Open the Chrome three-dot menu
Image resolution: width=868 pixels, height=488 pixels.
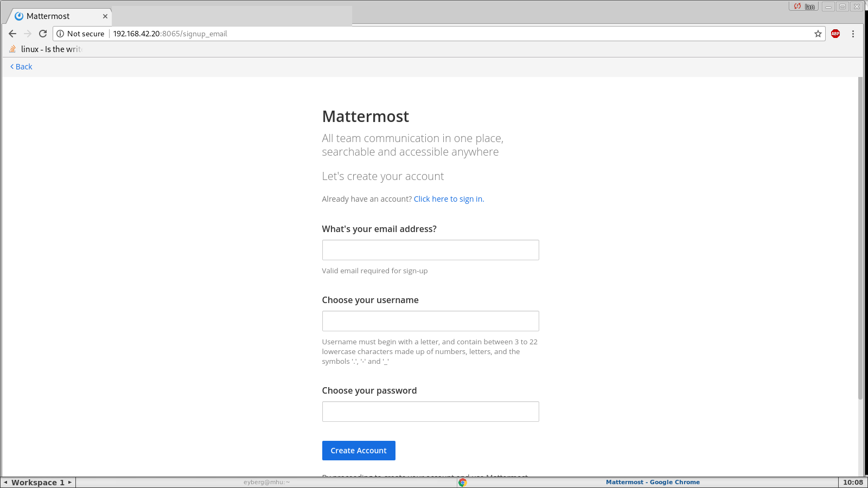coord(853,34)
